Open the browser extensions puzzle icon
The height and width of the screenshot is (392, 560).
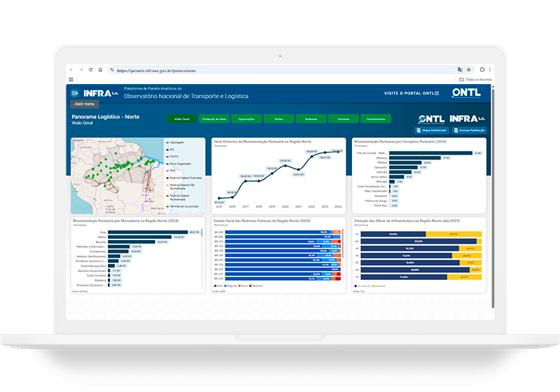click(481, 70)
